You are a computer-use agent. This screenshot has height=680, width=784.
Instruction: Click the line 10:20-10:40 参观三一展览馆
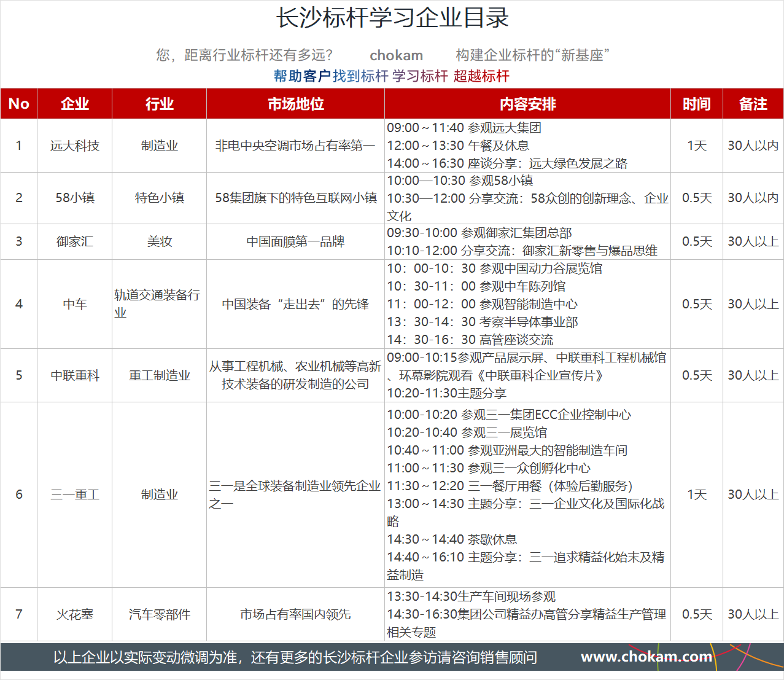[467, 432]
